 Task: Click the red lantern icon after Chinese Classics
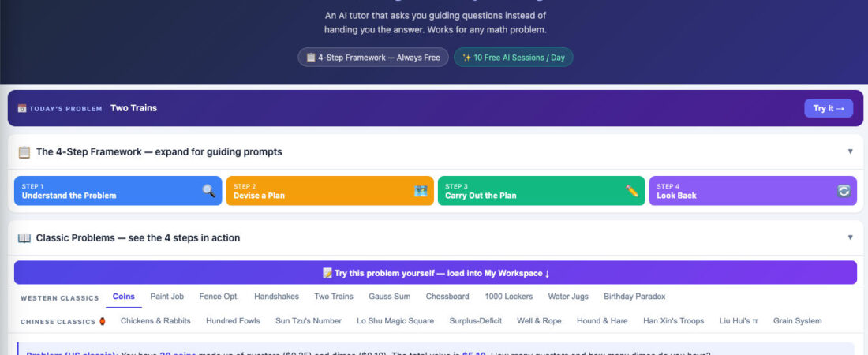pyautogui.click(x=103, y=321)
